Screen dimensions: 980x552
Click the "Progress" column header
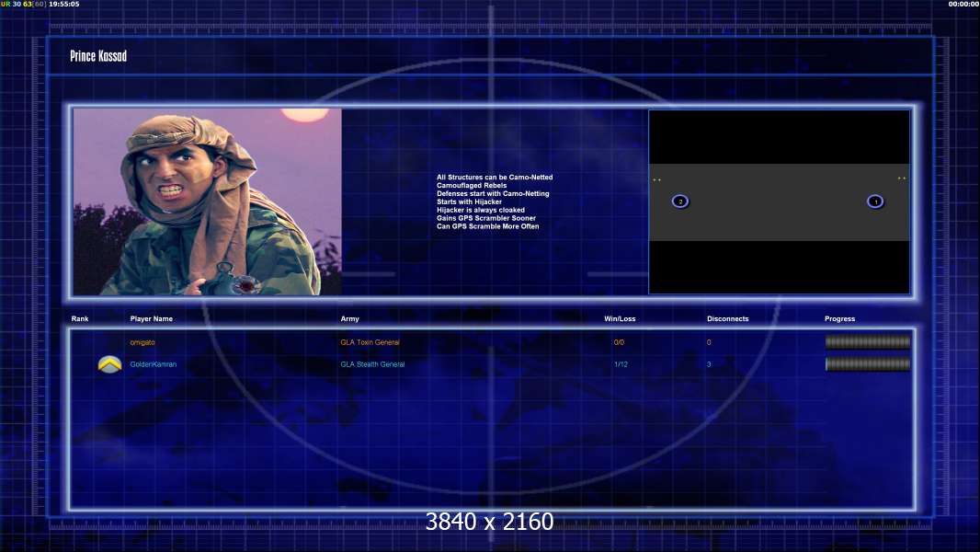click(x=839, y=319)
